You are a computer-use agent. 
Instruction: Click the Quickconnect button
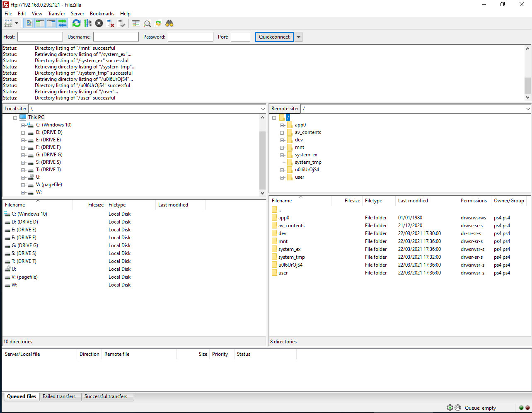[x=274, y=37]
